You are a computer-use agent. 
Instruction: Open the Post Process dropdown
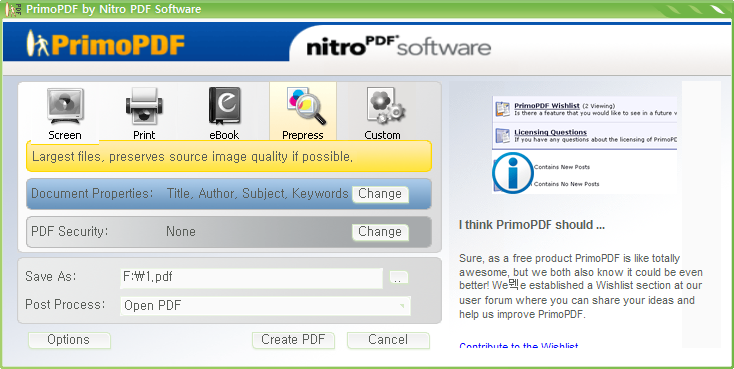pos(265,306)
